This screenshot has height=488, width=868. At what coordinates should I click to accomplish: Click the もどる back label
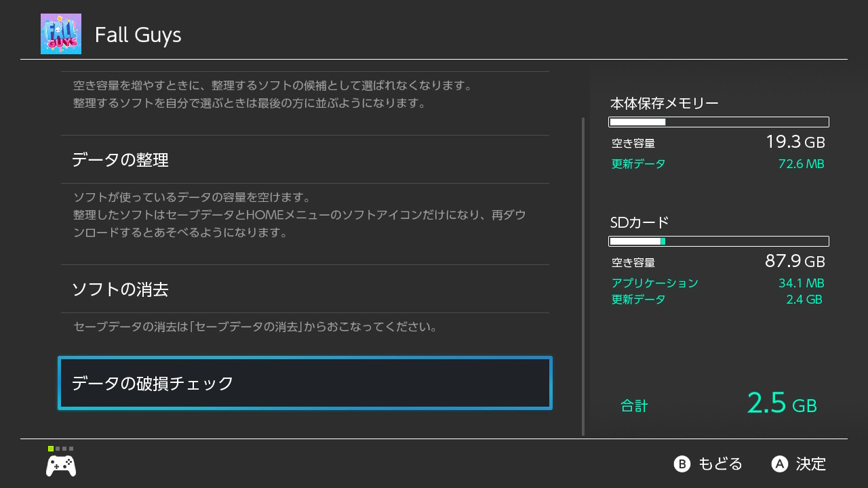720,464
